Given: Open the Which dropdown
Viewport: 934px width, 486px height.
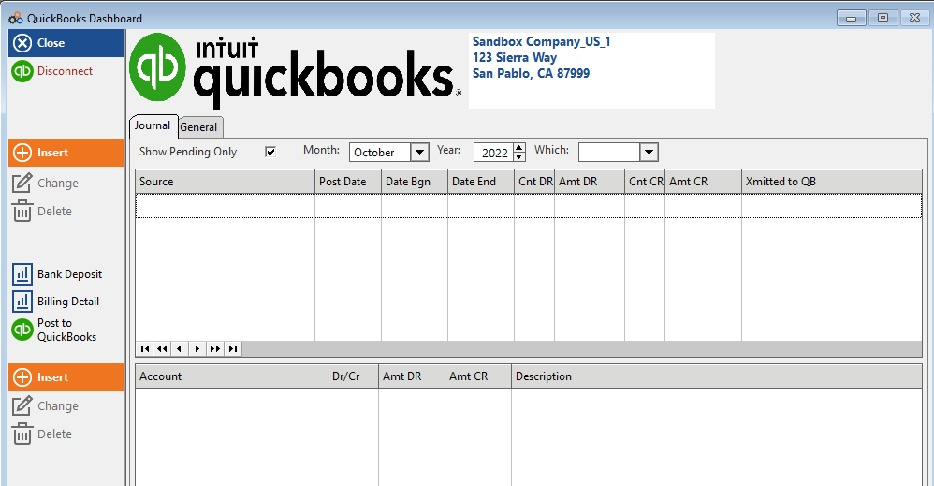Looking at the screenshot, I should point(649,152).
